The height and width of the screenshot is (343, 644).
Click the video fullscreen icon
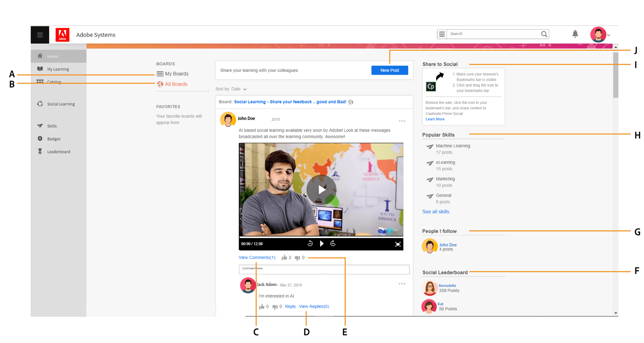pos(398,244)
